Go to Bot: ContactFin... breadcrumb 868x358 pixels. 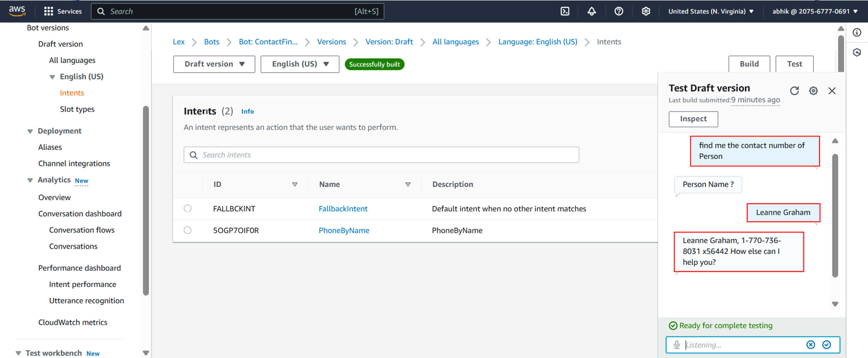pyautogui.click(x=268, y=42)
